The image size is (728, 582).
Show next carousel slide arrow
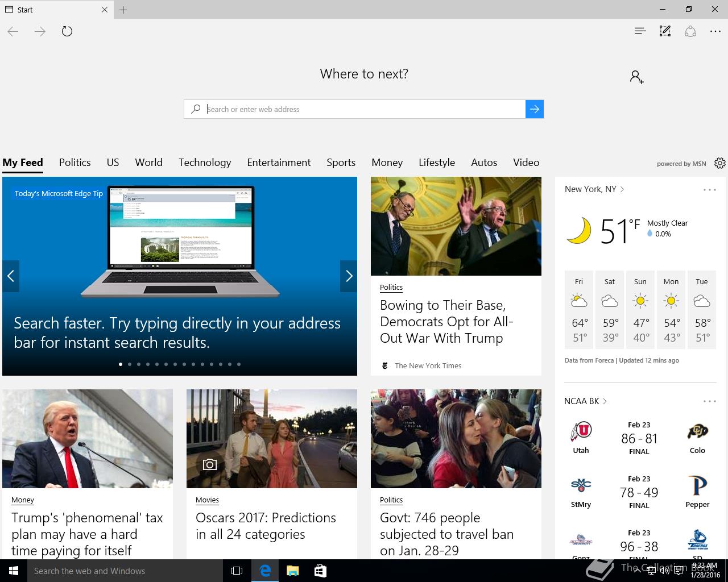point(349,276)
